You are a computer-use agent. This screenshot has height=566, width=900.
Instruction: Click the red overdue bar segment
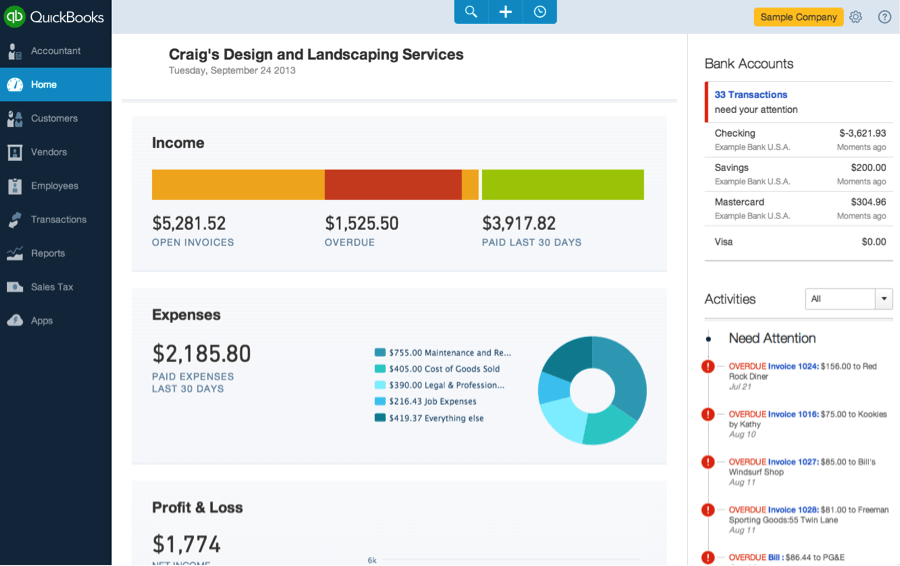click(x=393, y=185)
